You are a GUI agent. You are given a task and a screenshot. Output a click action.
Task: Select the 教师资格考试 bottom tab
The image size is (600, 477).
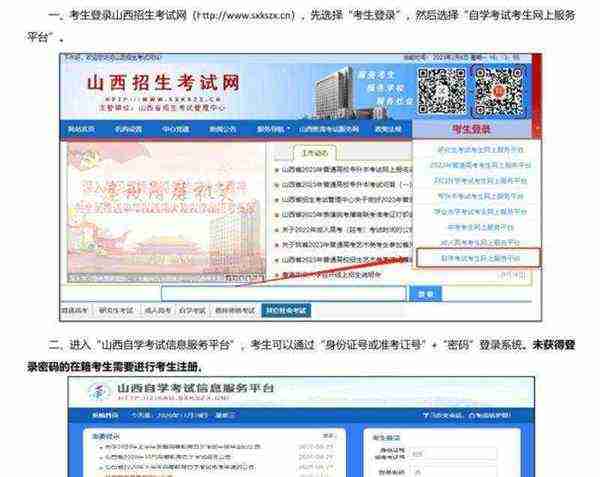pyautogui.click(x=235, y=311)
